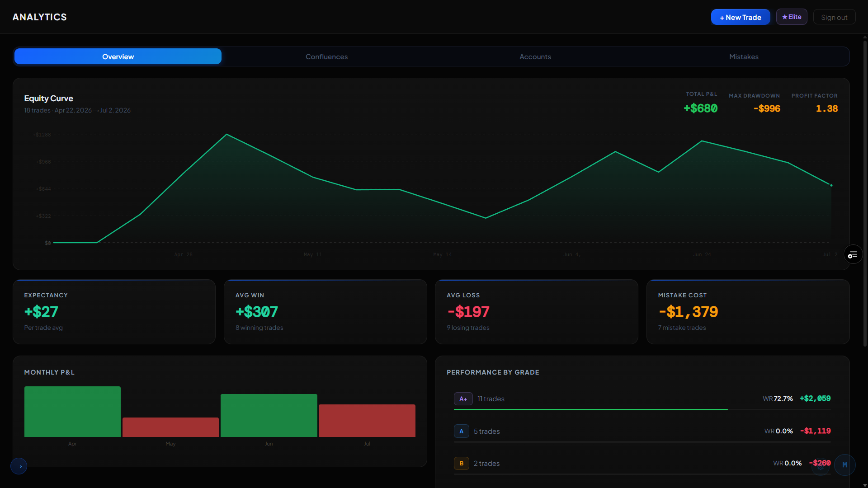Click the WR 72.7% win rate text
Viewport: 868px width, 488px height.
click(778, 399)
